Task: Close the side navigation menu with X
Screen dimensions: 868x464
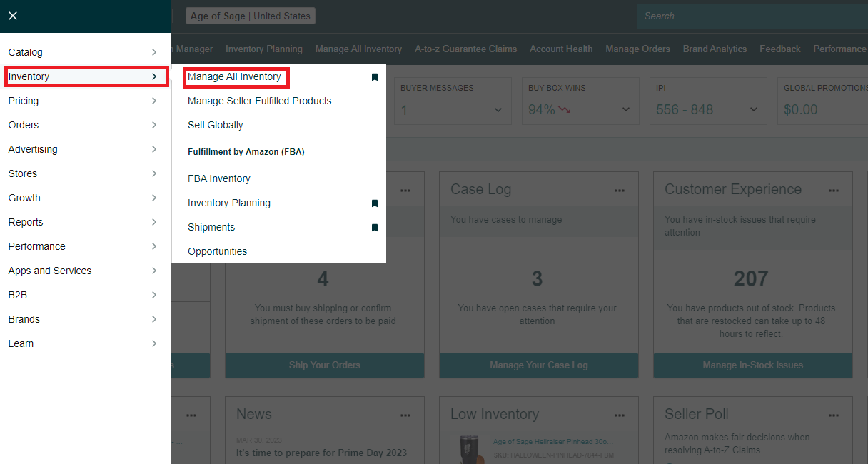Action: (x=13, y=16)
